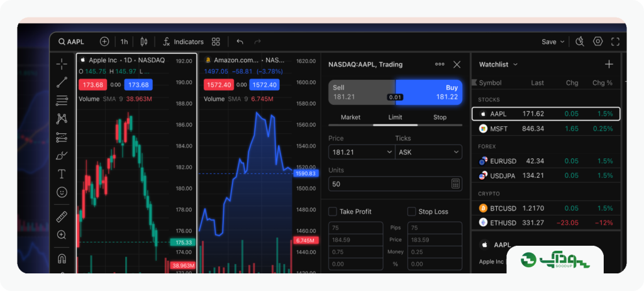Add a symbol with the plus circle icon
Viewport: 644px width, 291px height.
[x=104, y=41]
